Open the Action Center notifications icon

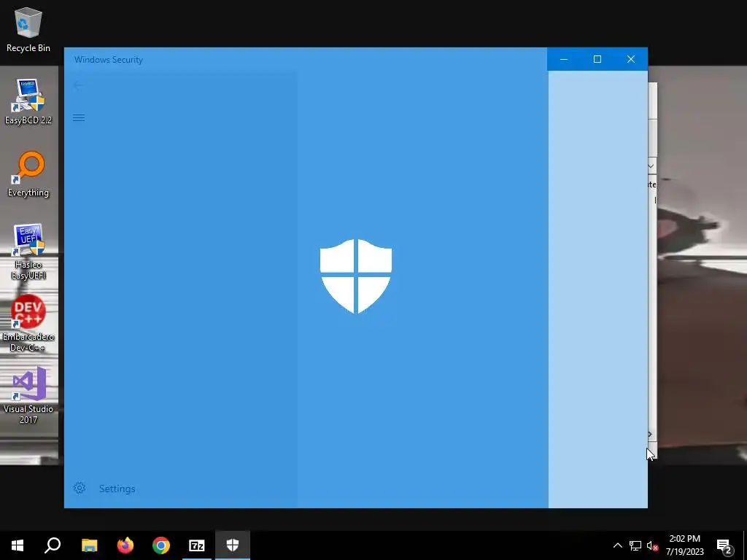[x=724, y=545]
